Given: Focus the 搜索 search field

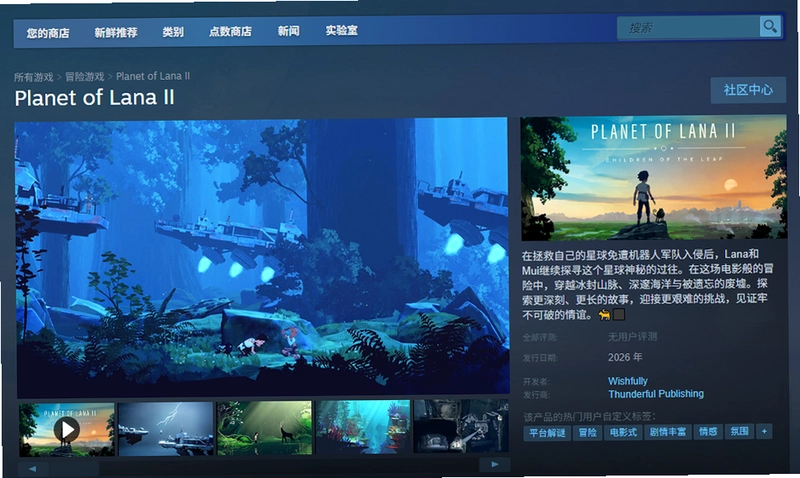Looking at the screenshot, I should coord(688,28).
